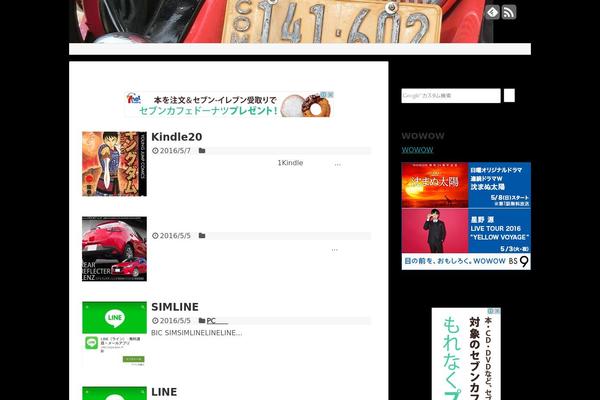Click the red car rear reflector thumbnail
The image size is (600, 400).
pyautogui.click(x=114, y=249)
